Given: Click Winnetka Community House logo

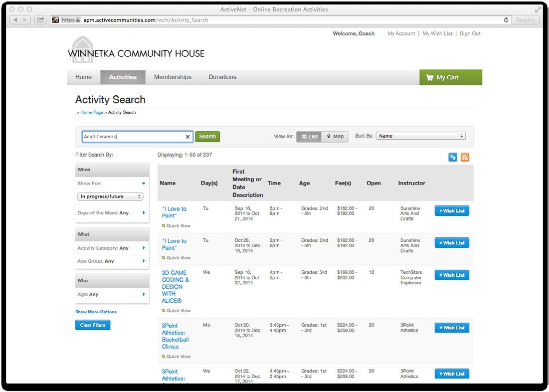Looking at the screenshot, I should point(136,50).
